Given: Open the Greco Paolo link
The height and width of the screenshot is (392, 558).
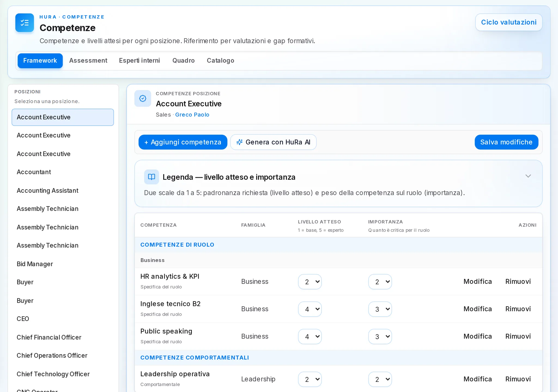Looking at the screenshot, I should coord(192,115).
